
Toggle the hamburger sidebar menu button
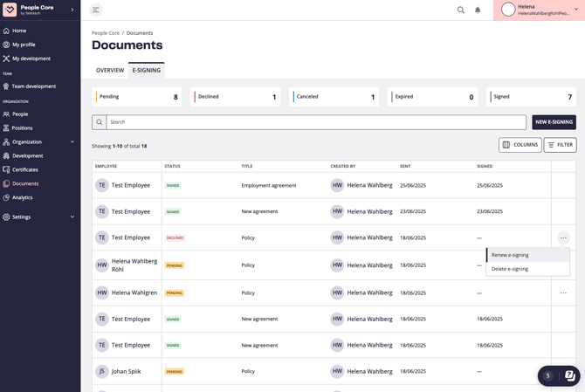tap(96, 10)
